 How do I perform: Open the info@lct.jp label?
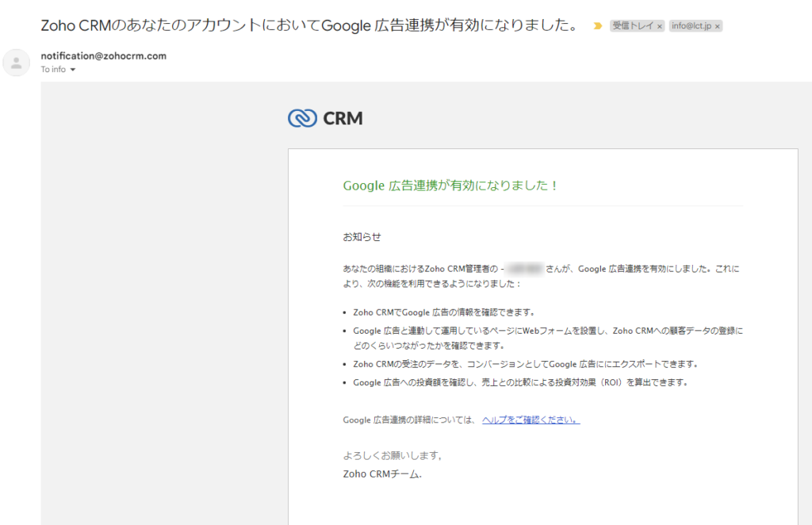click(691, 26)
